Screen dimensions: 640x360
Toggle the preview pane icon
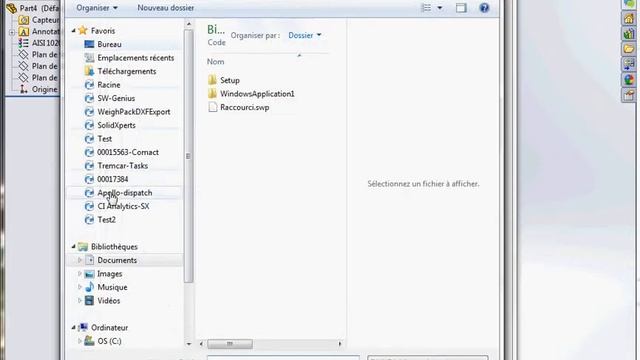461,8
